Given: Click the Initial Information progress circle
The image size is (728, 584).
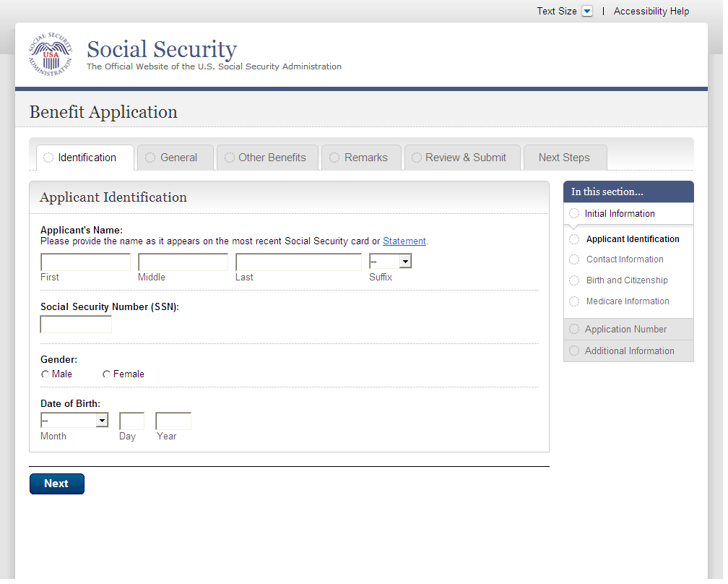Looking at the screenshot, I should point(574,213).
